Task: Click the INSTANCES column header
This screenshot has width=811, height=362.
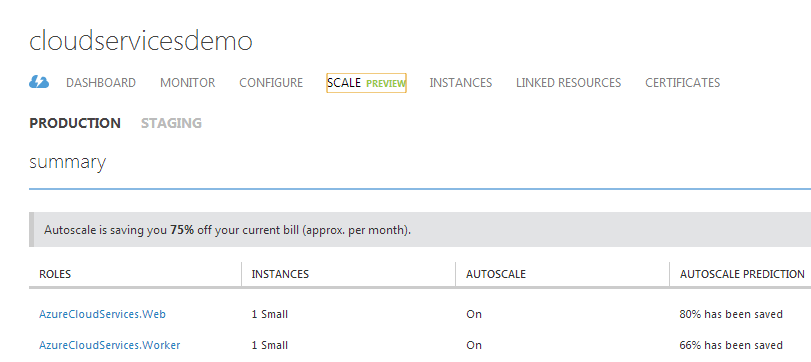Action: tap(280, 274)
